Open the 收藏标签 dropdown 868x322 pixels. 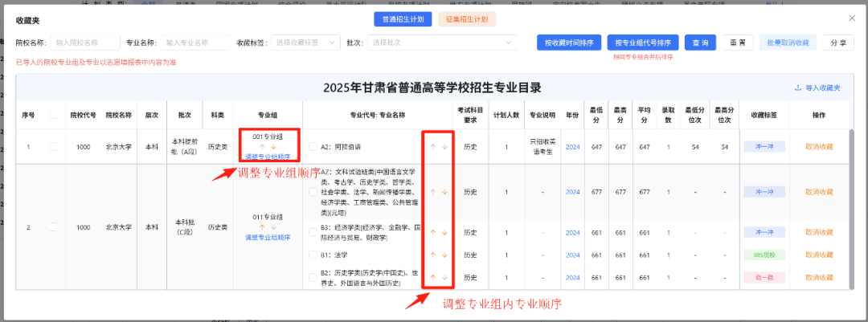point(305,43)
